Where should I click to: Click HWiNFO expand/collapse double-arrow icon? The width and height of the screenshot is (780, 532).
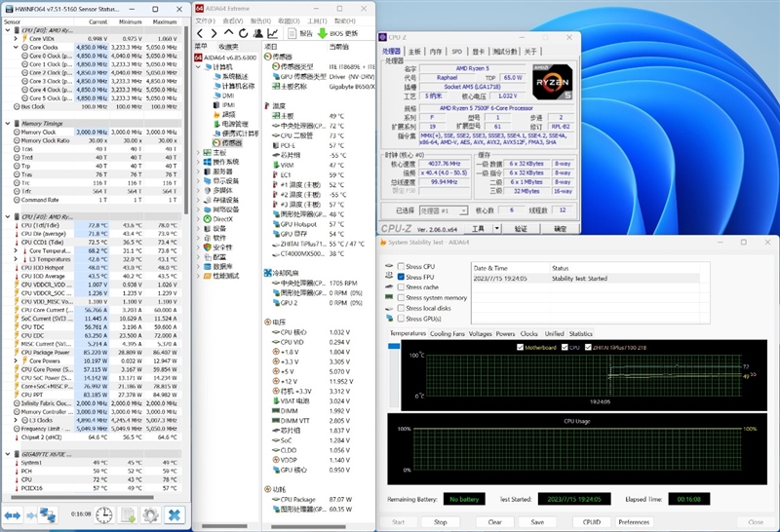[x=13, y=515]
